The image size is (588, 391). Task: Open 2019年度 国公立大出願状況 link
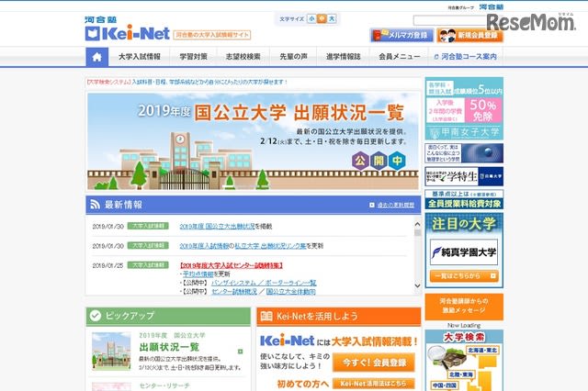coord(217,226)
